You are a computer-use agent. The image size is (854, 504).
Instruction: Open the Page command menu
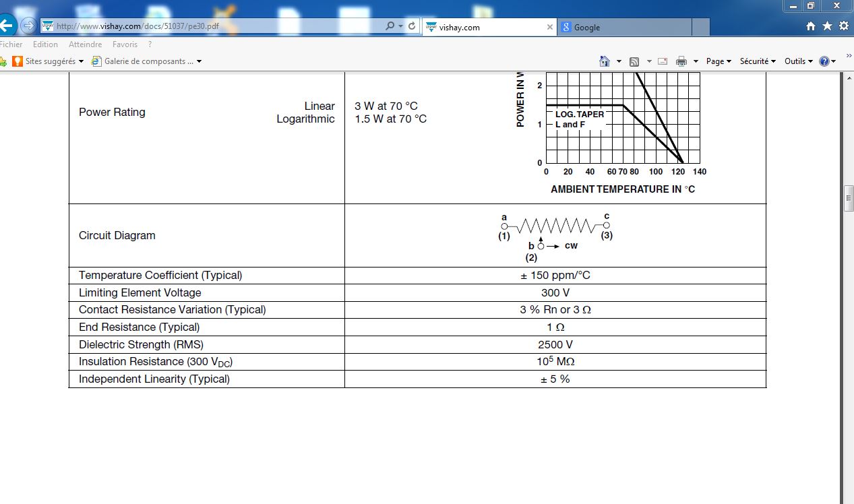[719, 61]
